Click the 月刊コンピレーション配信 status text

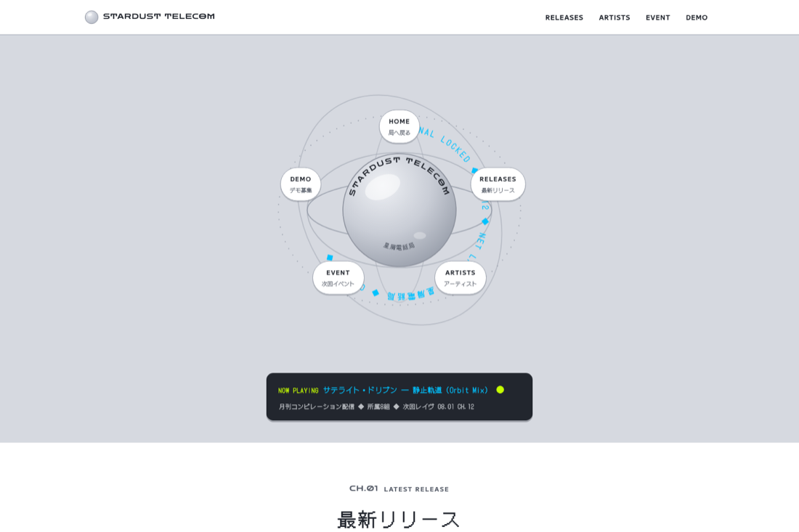[316, 406]
